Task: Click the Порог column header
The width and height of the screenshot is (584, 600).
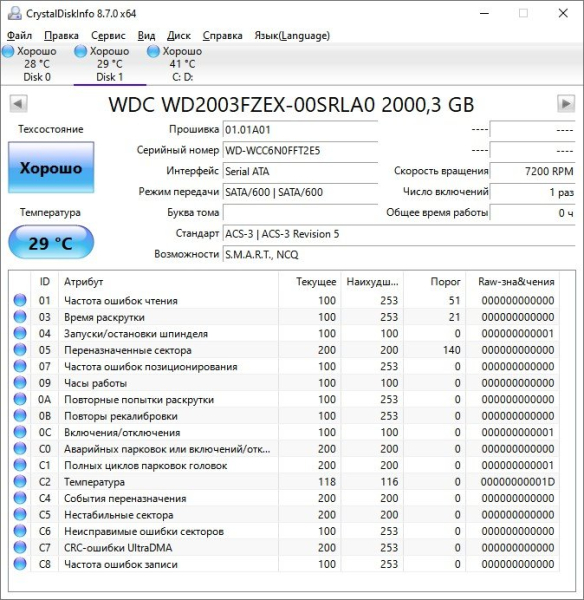Action: 435,282
